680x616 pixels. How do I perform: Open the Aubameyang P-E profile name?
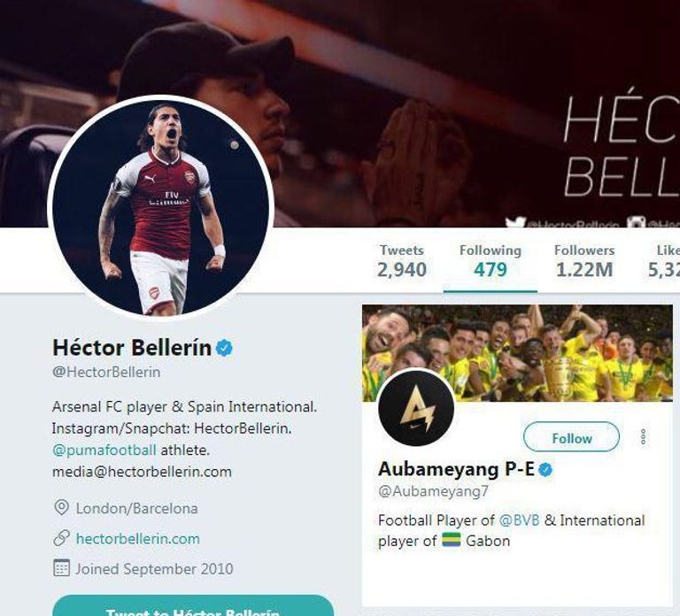pyautogui.click(x=455, y=469)
